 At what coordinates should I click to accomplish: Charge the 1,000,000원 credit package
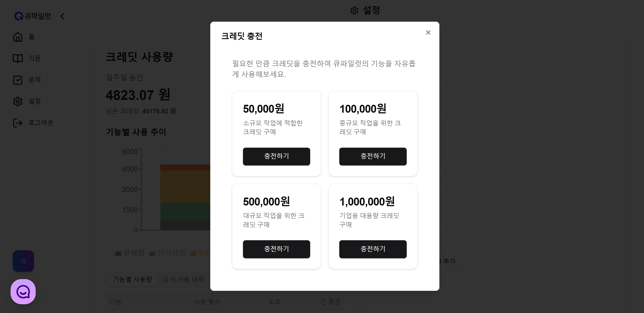click(x=373, y=249)
